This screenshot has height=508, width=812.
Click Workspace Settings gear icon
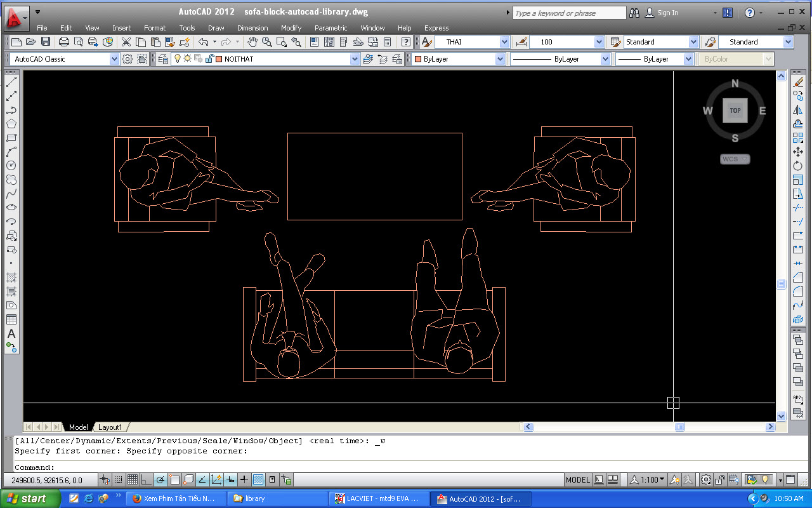click(x=128, y=59)
